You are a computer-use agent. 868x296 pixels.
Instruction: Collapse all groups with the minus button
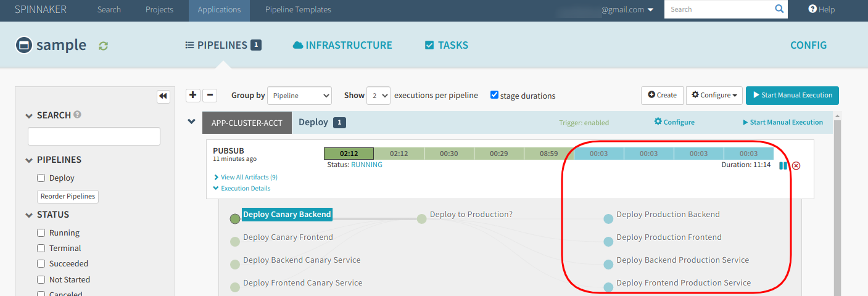click(210, 95)
